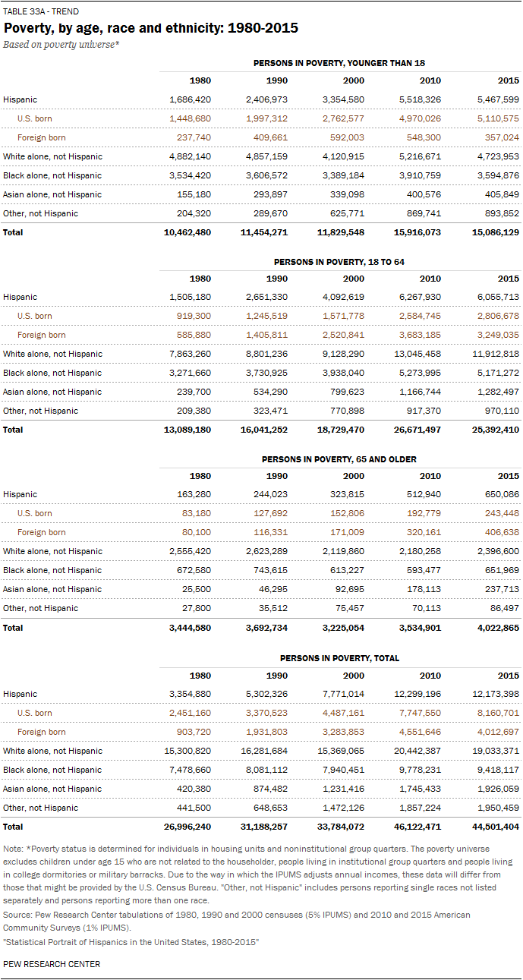This screenshot has height=980, width=523.
Task: Click grand Total 2015 value 44,501,404
Action: click(x=495, y=827)
